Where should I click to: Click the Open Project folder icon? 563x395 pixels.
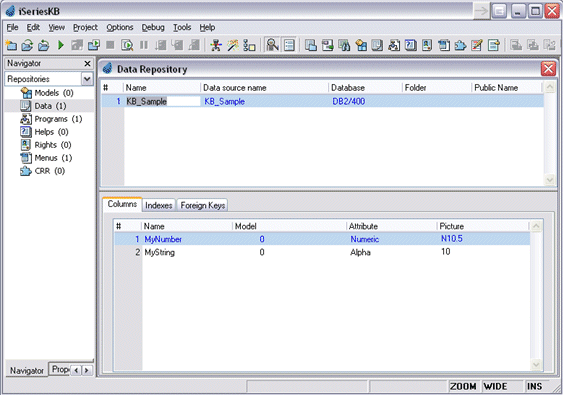tap(27, 45)
